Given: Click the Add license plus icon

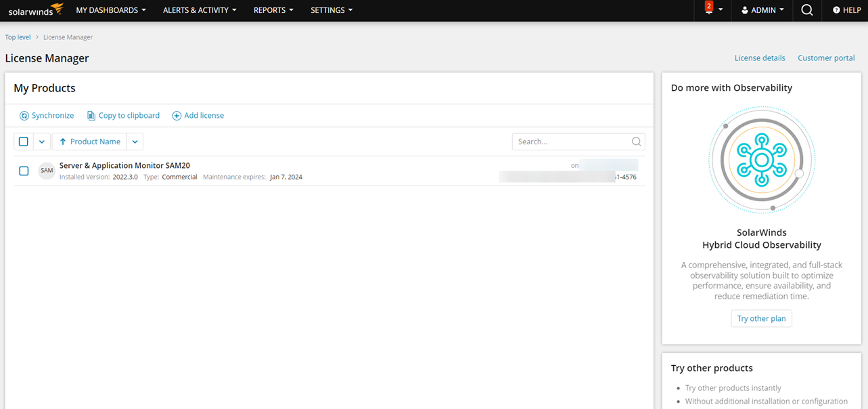Looking at the screenshot, I should pyautogui.click(x=177, y=116).
